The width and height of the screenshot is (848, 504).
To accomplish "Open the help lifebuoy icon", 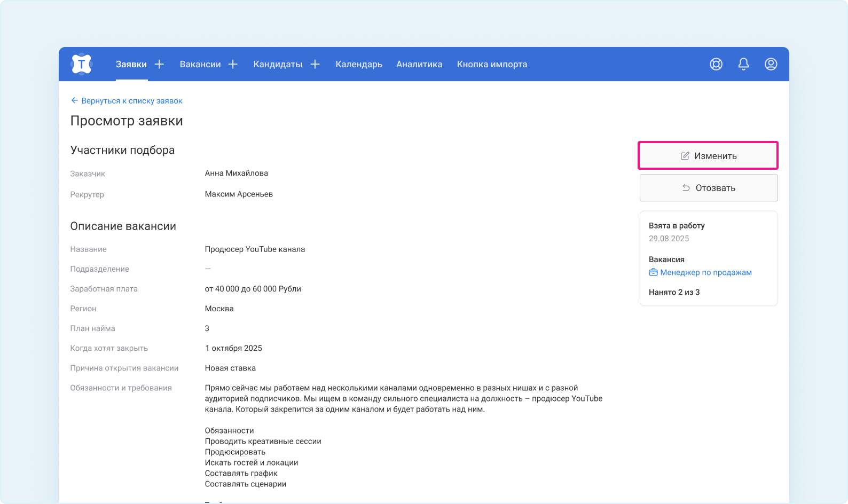I will pos(716,65).
